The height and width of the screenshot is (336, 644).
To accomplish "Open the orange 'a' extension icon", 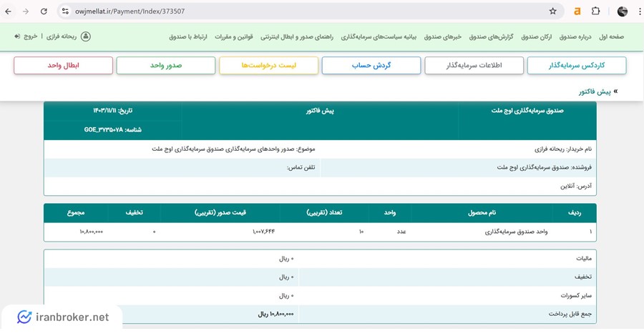I will click(x=577, y=11).
